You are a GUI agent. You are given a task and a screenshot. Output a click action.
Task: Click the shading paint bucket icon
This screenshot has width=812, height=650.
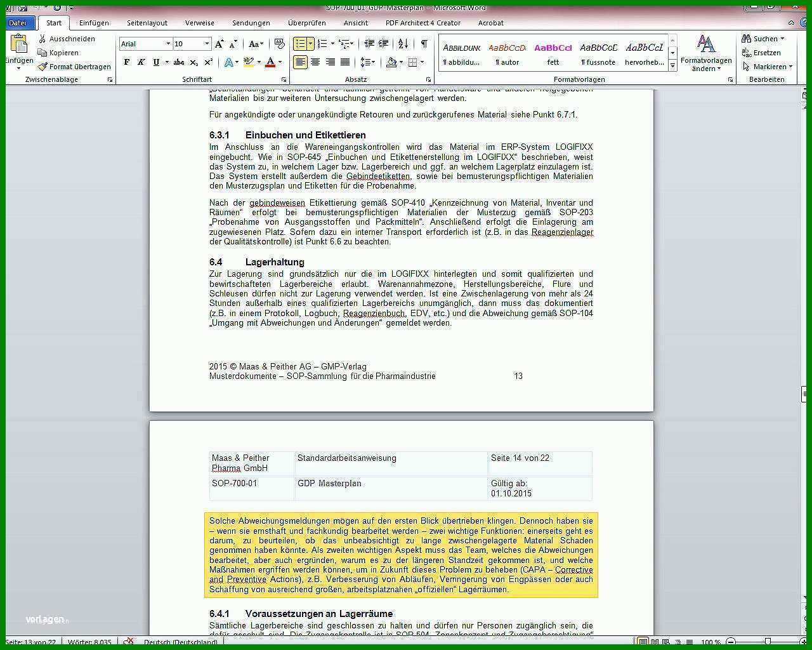click(391, 62)
